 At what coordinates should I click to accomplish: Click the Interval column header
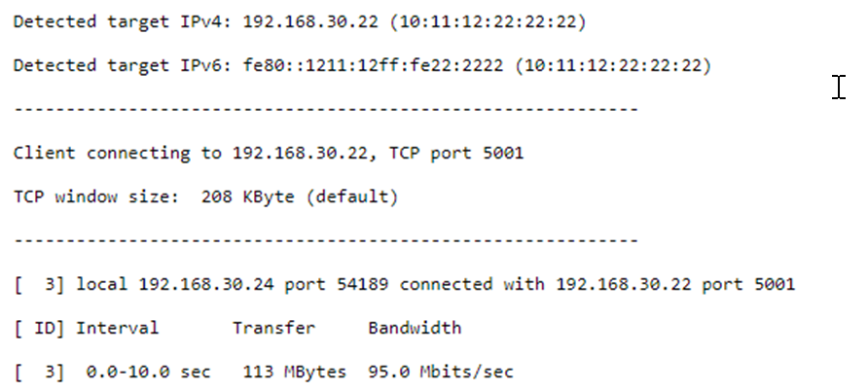tap(117, 328)
